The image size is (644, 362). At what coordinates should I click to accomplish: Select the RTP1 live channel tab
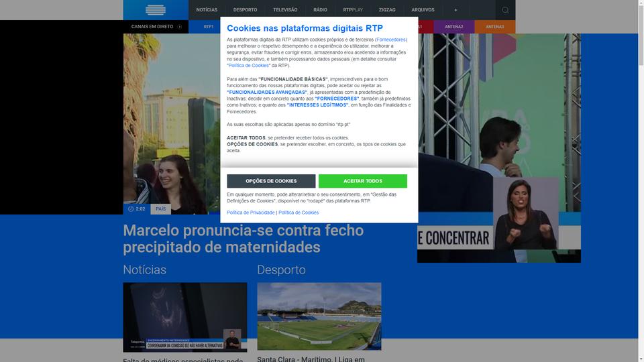coord(205,27)
